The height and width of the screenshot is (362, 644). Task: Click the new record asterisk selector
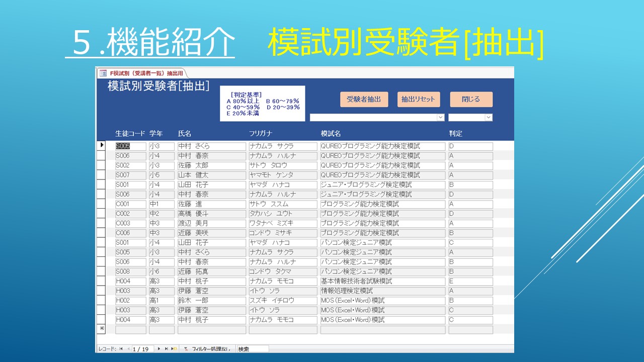click(102, 330)
